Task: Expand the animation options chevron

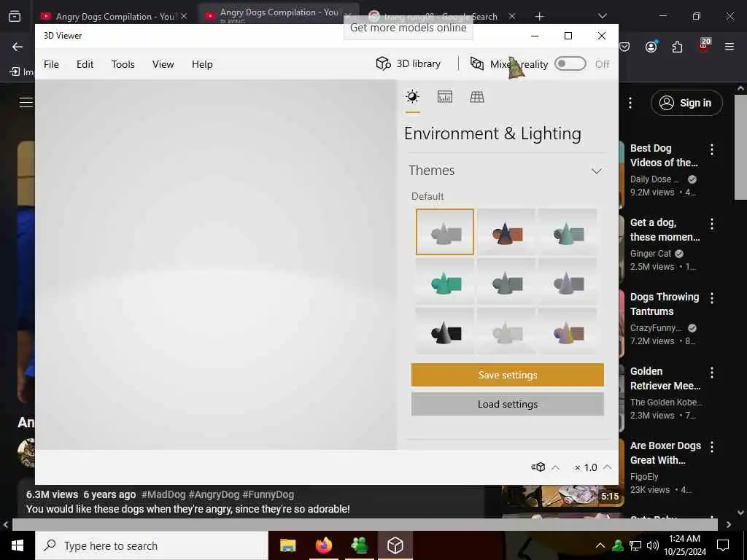Action: 555,467
